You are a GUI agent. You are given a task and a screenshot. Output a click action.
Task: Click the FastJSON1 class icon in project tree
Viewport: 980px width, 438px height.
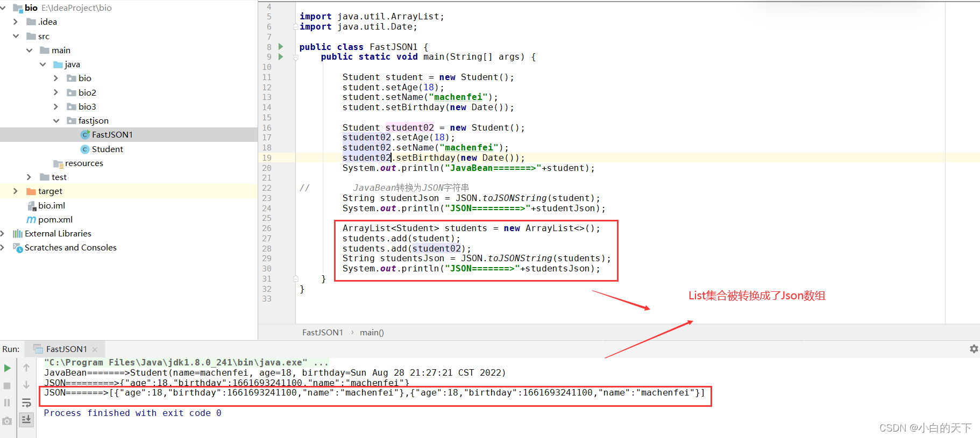(x=85, y=134)
